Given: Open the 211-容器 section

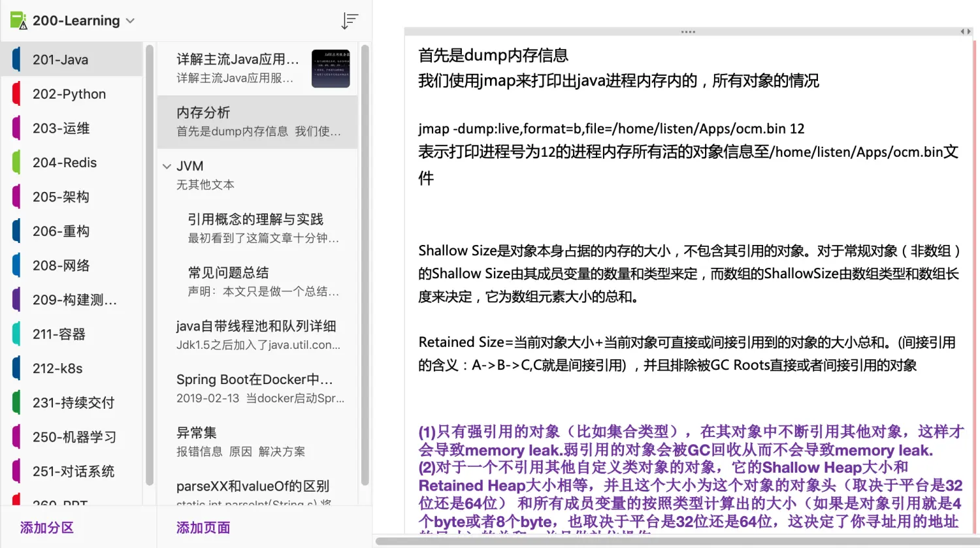Looking at the screenshot, I should pos(72,334).
